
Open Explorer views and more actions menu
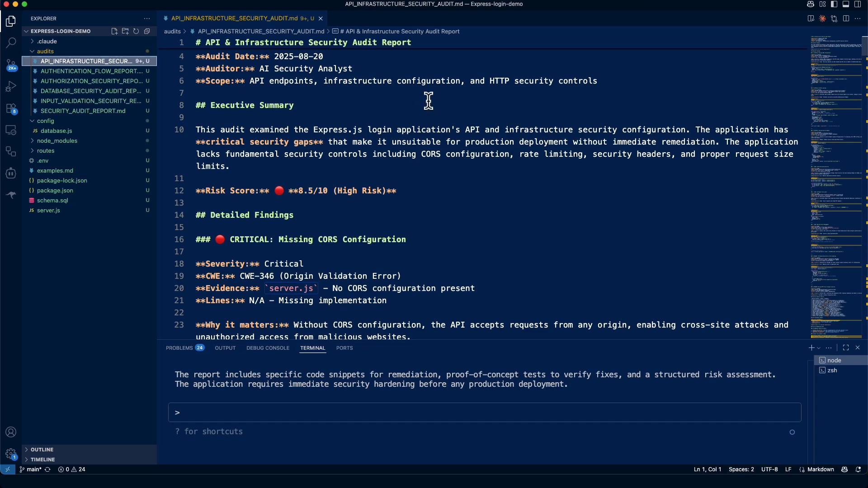click(x=147, y=19)
